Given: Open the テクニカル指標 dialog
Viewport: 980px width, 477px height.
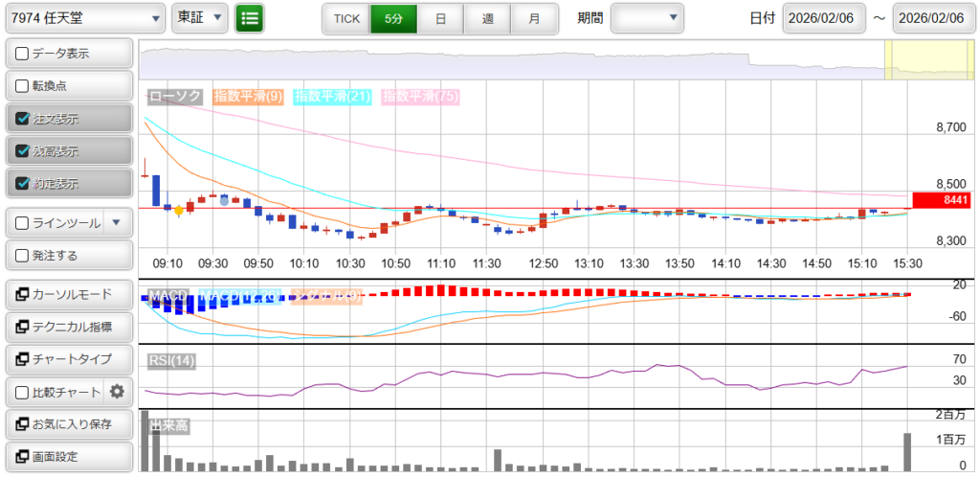Looking at the screenshot, I should (x=68, y=327).
